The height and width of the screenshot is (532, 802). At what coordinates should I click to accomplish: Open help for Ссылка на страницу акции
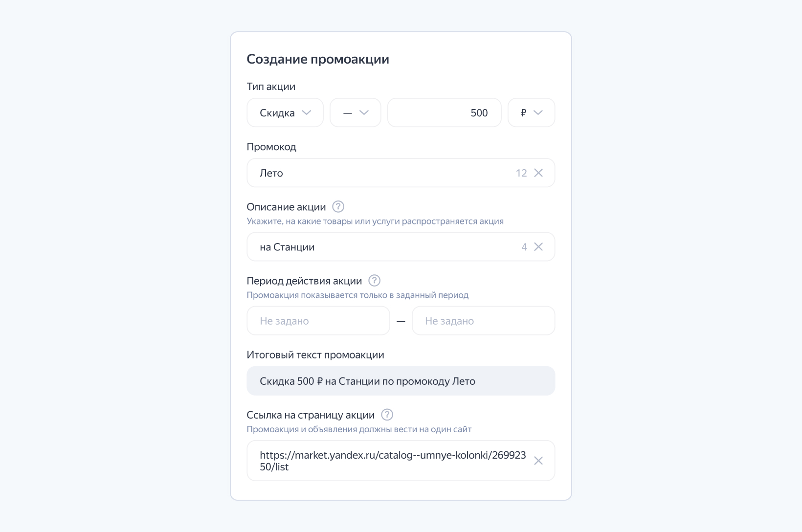pyautogui.click(x=387, y=415)
